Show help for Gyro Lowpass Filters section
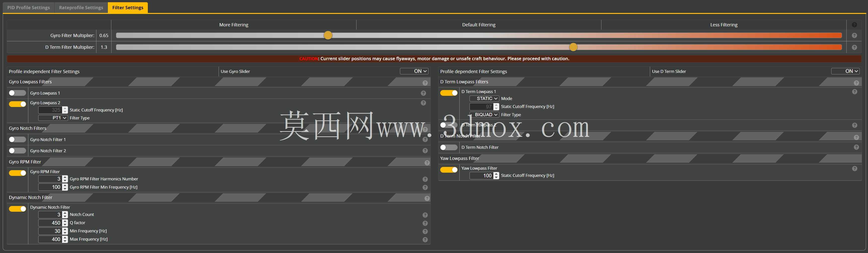 coord(425,83)
